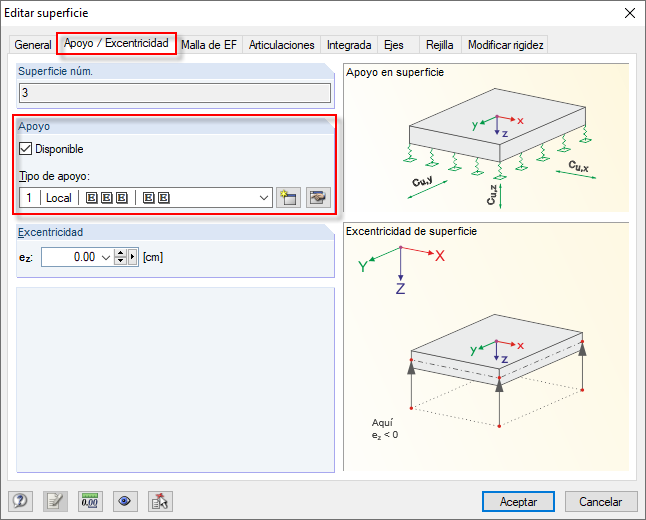Click the Superficie núm. field
Screen dimensions: 646x520
175,93
